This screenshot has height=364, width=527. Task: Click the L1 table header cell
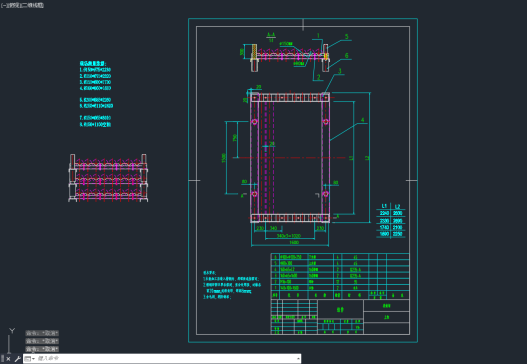[384, 206]
